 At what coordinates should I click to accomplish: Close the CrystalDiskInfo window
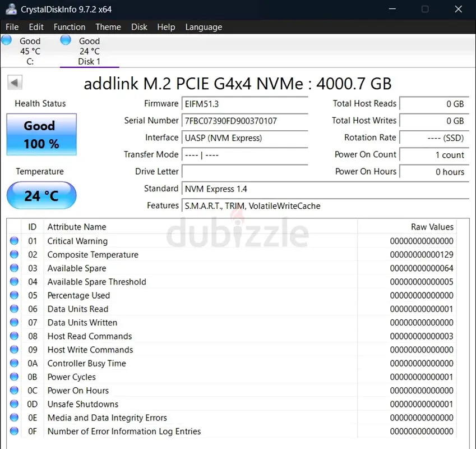click(x=459, y=9)
